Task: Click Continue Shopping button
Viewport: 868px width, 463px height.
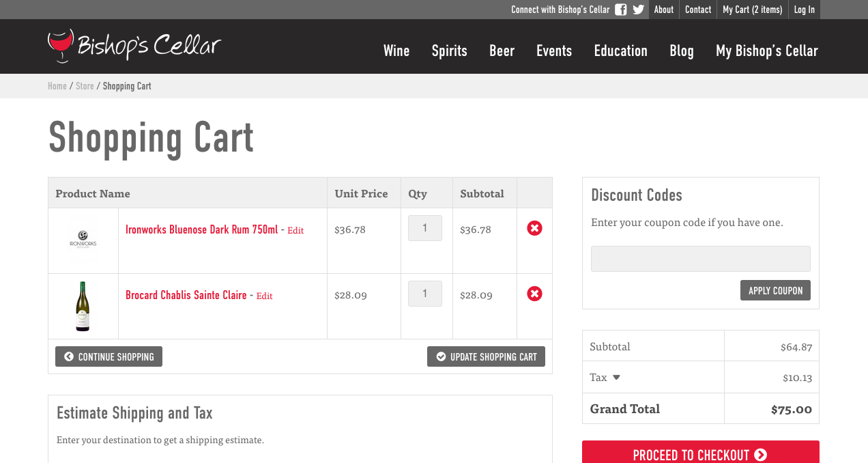Action: pyautogui.click(x=109, y=356)
